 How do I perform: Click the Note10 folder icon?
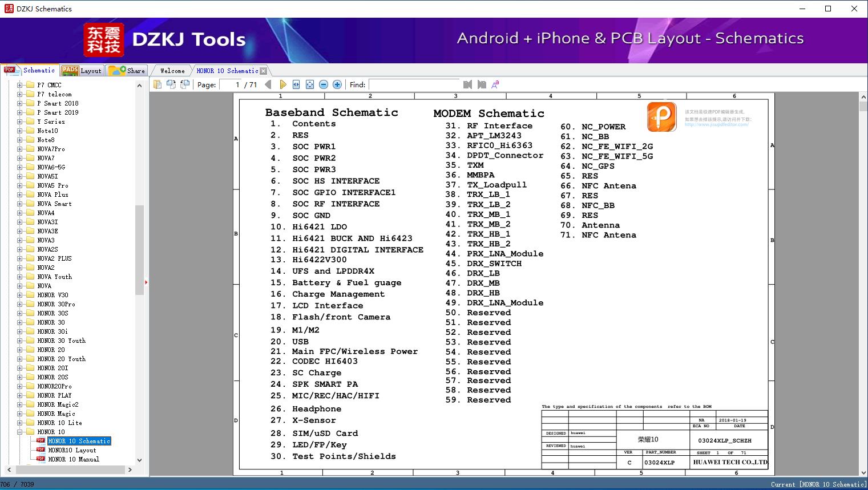pos(30,131)
